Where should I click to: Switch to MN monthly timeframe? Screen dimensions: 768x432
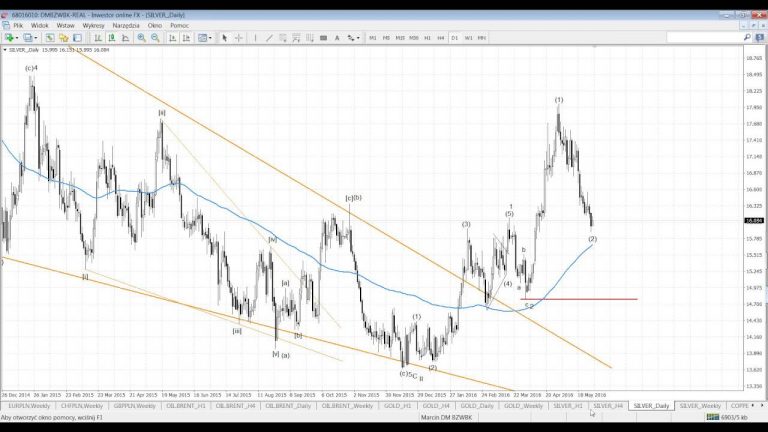(x=482, y=38)
